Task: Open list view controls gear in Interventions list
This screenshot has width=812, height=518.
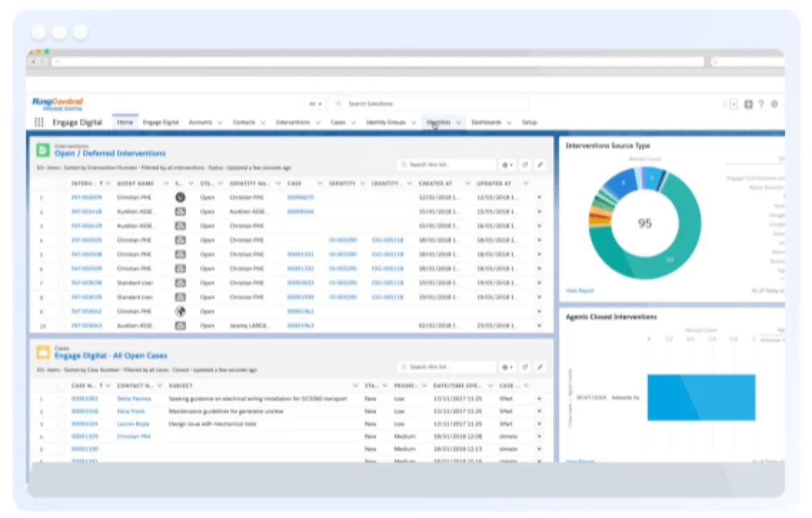Action: click(507, 165)
